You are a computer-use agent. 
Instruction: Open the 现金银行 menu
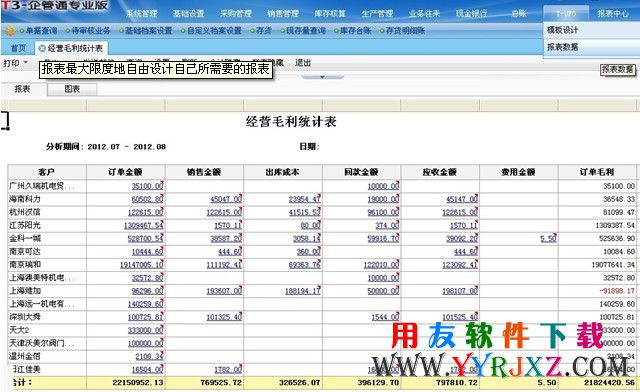point(471,13)
